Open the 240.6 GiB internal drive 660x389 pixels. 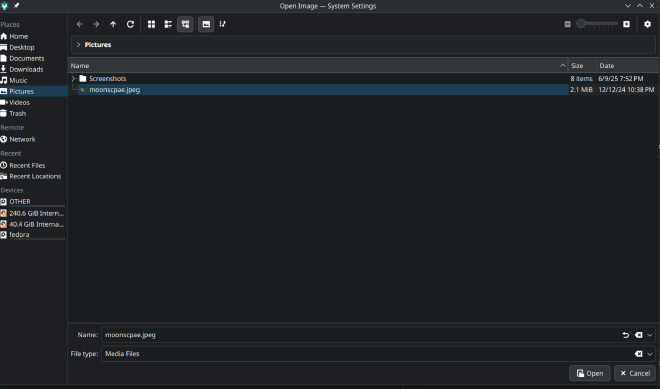tap(34, 213)
